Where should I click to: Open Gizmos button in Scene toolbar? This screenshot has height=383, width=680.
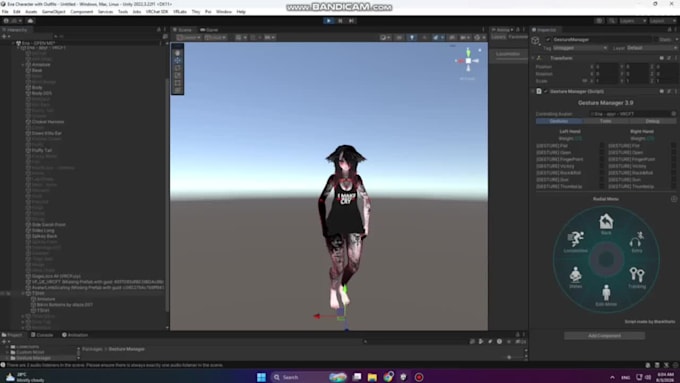479,37
